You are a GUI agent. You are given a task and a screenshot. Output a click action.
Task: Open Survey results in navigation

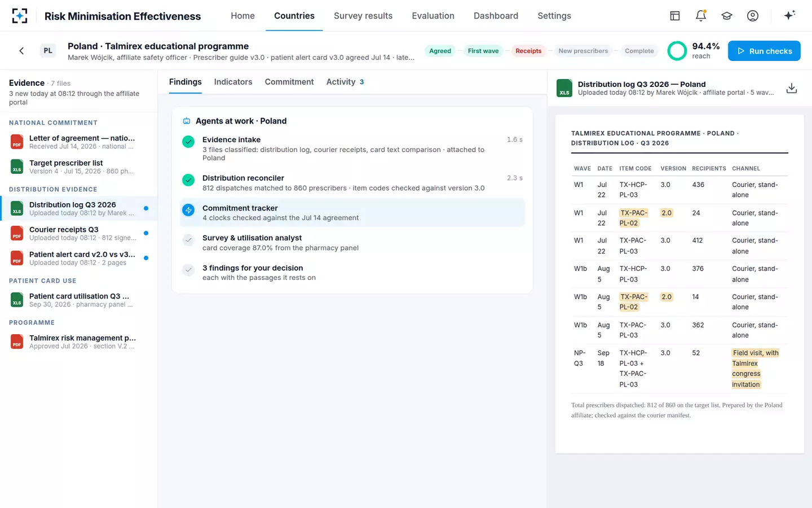[363, 16]
